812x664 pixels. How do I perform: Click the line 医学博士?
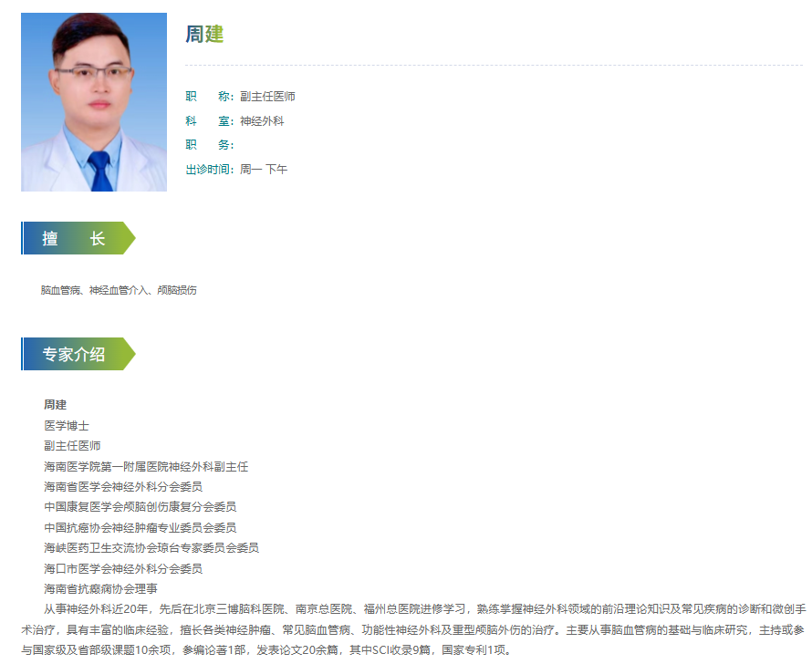pos(67,425)
